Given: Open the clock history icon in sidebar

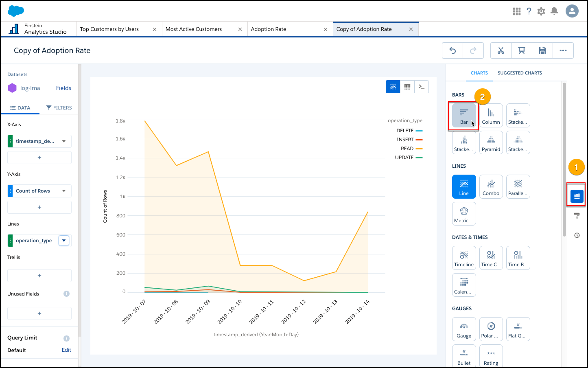Looking at the screenshot, I should pos(577,235).
